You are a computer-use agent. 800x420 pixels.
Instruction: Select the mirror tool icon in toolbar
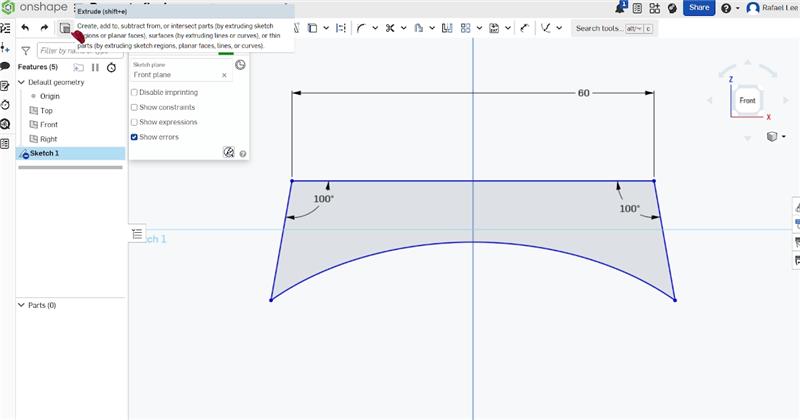(x=341, y=28)
